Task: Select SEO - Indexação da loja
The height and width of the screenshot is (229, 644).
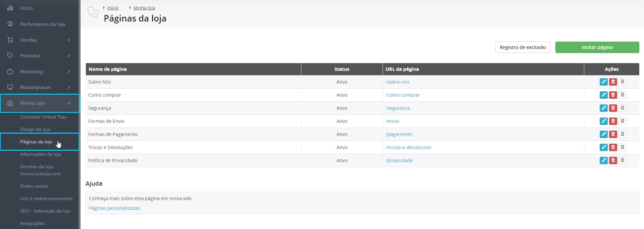Action: 45,211
